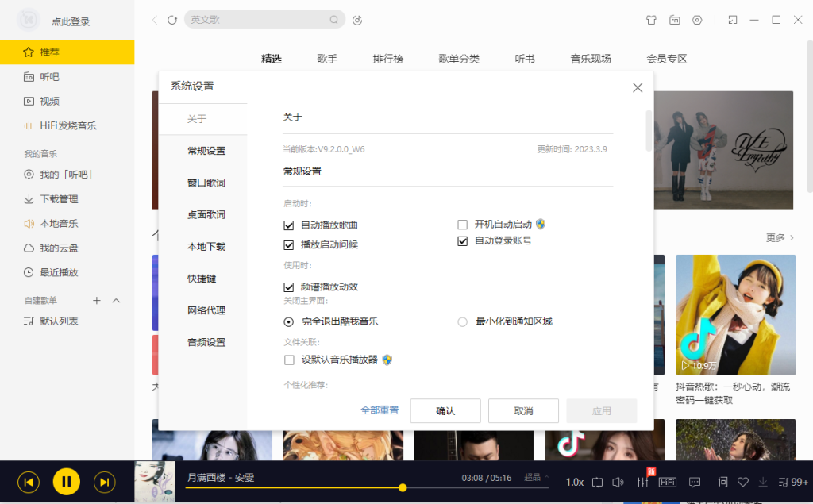Click the 应用 button

[602, 410]
